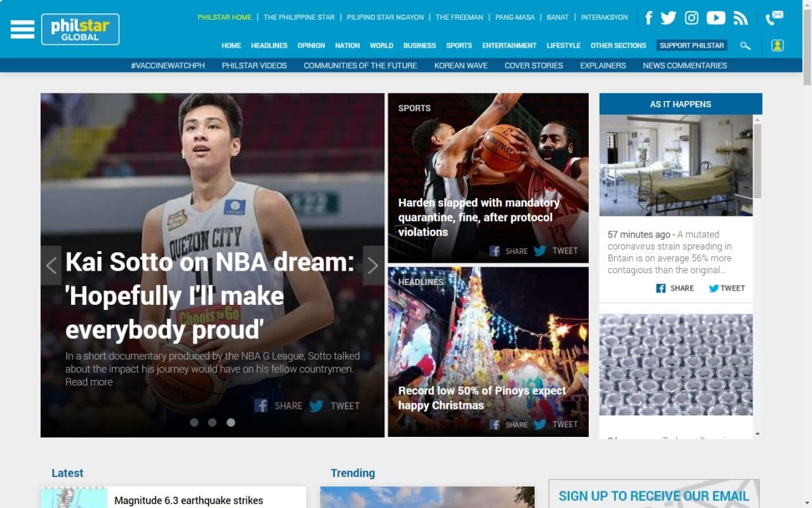Image resolution: width=812 pixels, height=508 pixels.
Task: Open Harden mandatory quarantine headline
Action: [x=479, y=217]
